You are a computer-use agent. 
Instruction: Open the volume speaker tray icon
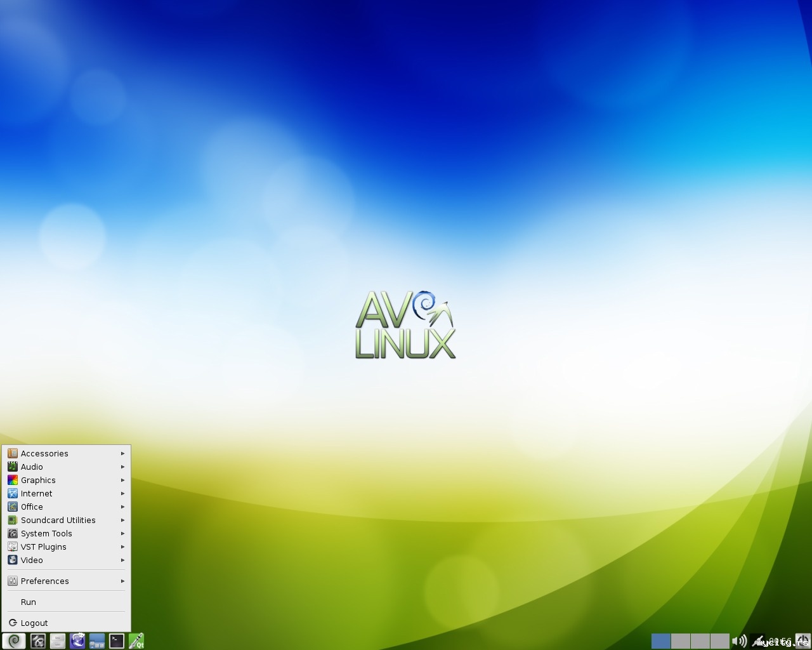(739, 641)
